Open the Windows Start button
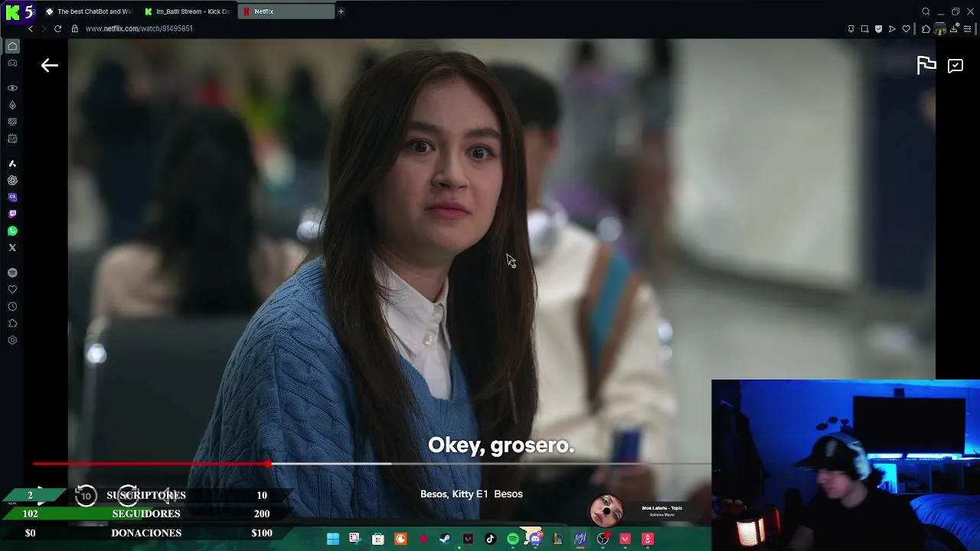Viewport: 980px width, 551px height. point(333,539)
